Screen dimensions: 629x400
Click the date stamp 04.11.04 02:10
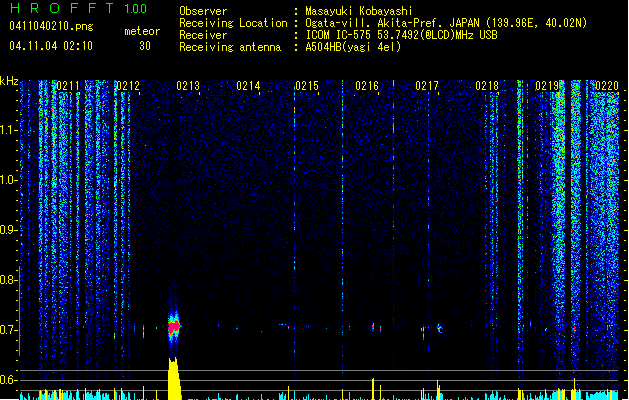point(51,46)
